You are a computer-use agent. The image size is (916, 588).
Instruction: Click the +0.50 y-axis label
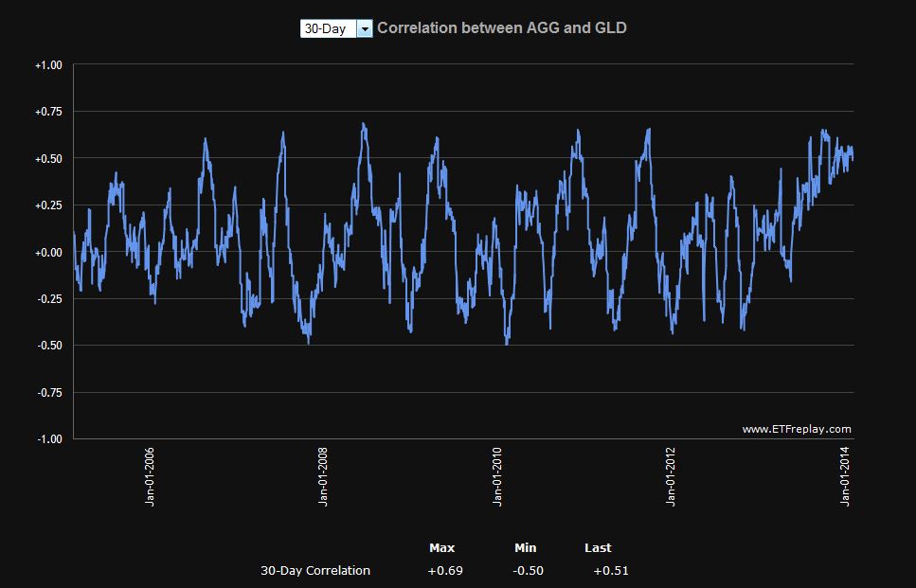[48, 159]
